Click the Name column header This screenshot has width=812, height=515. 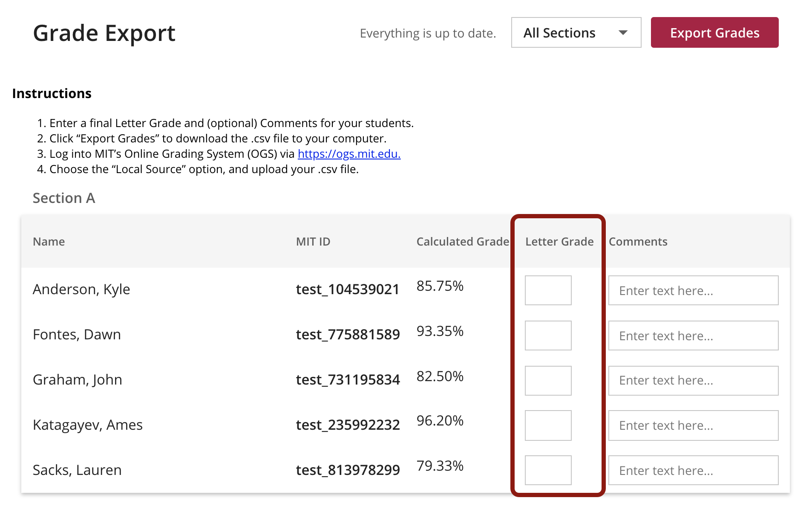[49, 242]
